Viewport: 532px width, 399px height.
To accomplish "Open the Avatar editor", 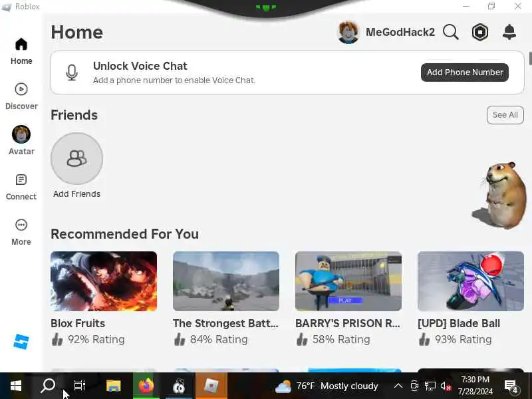I will pyautogui.click(x=21, y=140).
